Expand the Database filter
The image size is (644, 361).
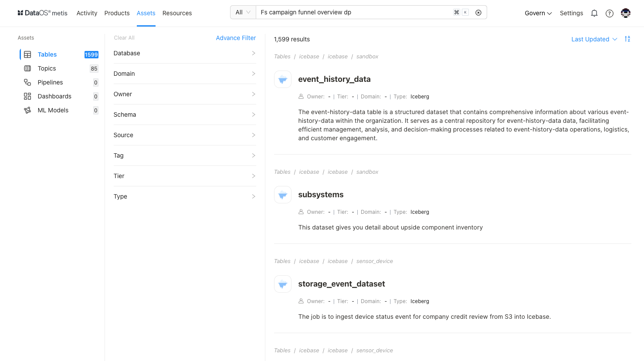(x=185, y=53)
